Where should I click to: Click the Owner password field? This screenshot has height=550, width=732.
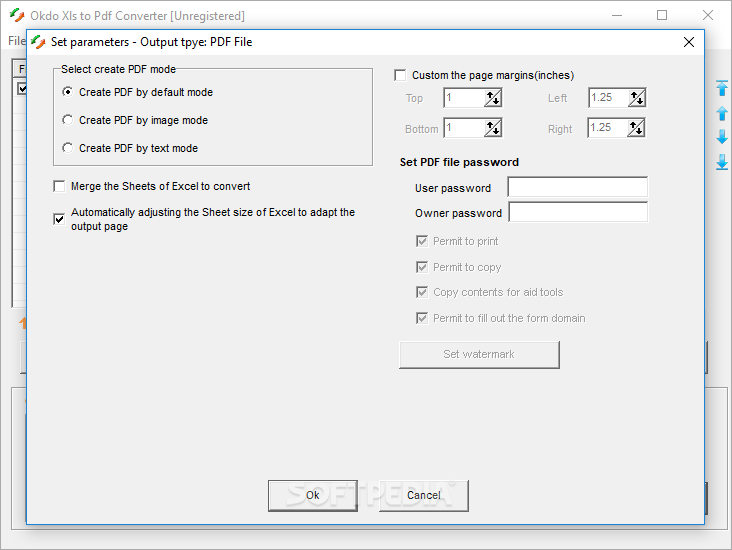[578, 212]
